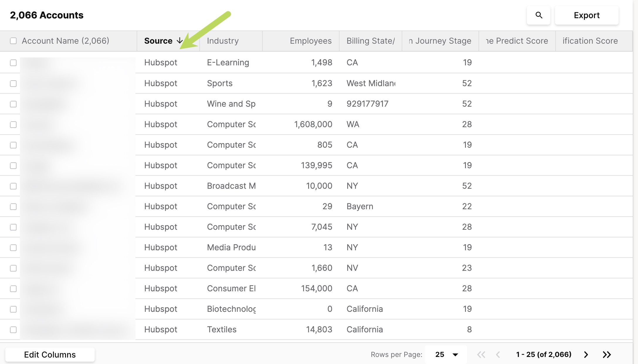Click the 1 - 25 (of 2,066) page indicator
The width and height of the screenshot is (638, 364).
[x=544, y=355]
